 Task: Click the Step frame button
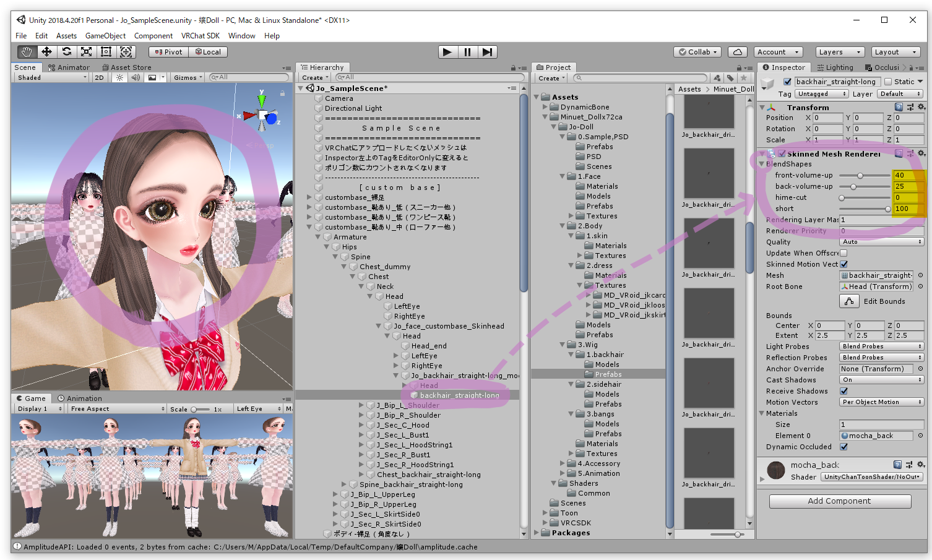point(487,52)
